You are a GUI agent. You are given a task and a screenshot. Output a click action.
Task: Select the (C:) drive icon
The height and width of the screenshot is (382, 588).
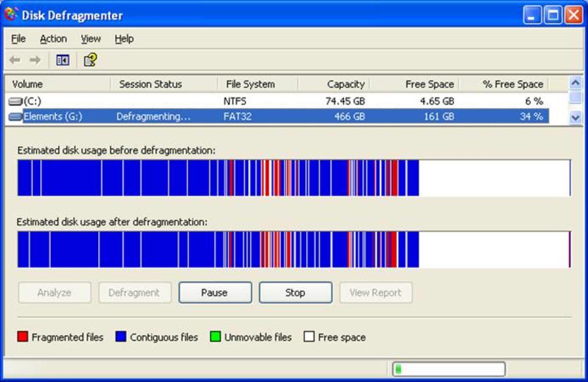[16, 102]
